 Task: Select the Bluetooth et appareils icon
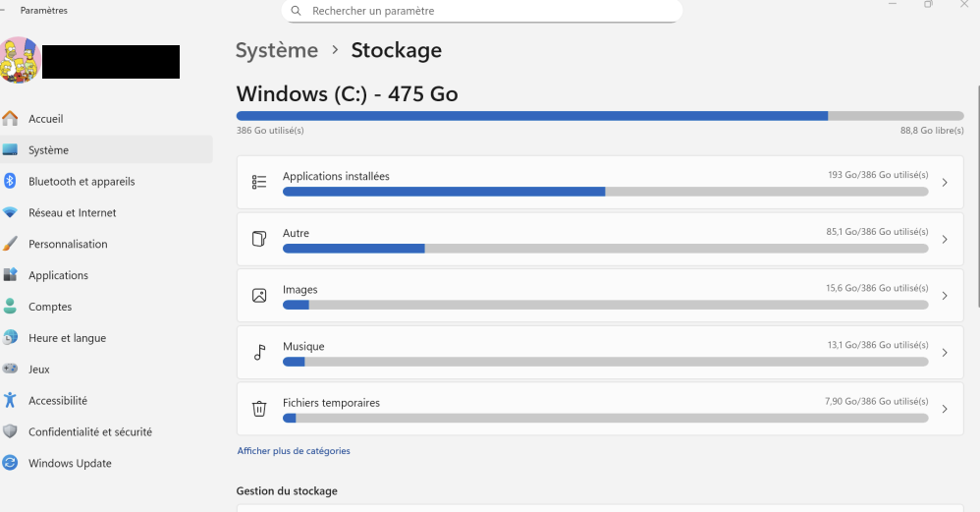coord(11,181)
